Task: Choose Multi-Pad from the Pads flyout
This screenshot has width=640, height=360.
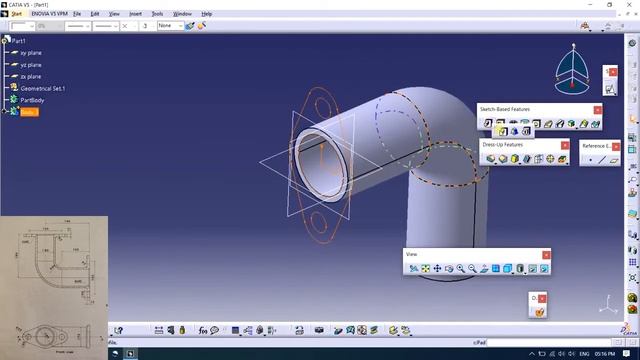Action: pos(526,131)
